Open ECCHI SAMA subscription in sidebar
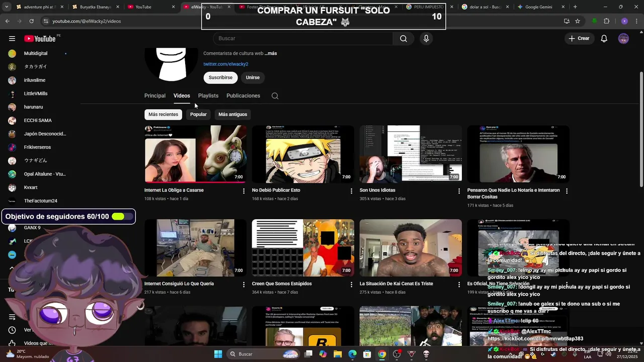The width and height of the screenshot is (644, 362). (38, 121)
